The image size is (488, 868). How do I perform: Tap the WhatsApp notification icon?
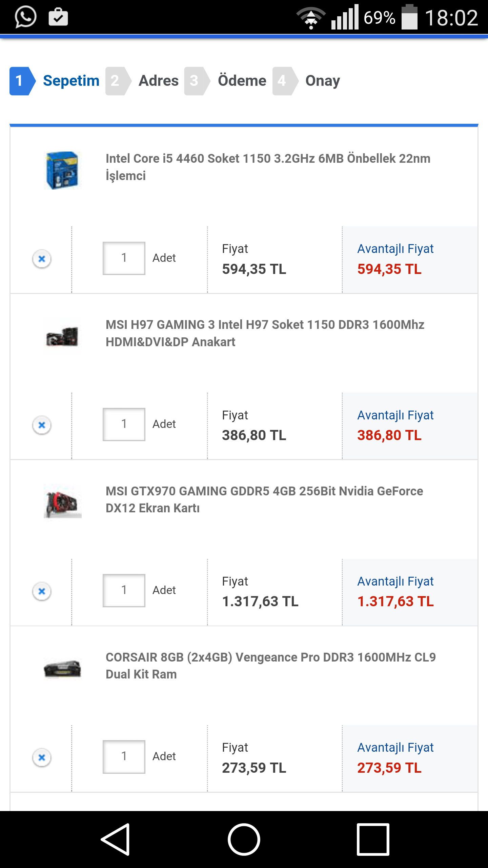click(x=25, y=17)
